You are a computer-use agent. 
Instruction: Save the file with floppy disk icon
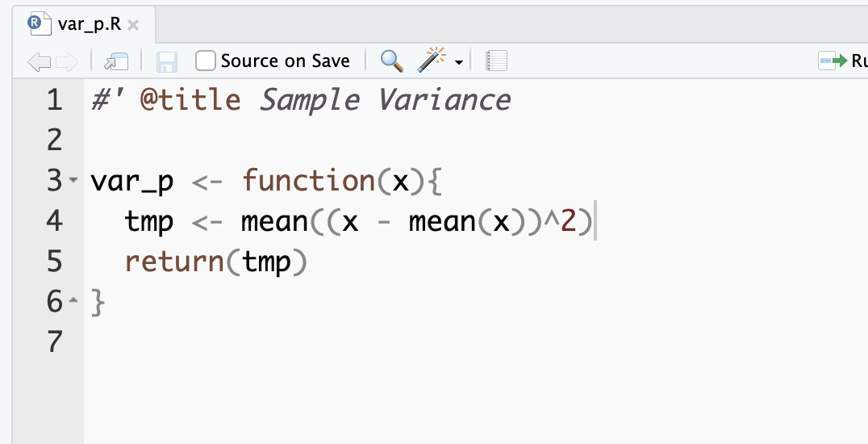(x=167, y=61)
